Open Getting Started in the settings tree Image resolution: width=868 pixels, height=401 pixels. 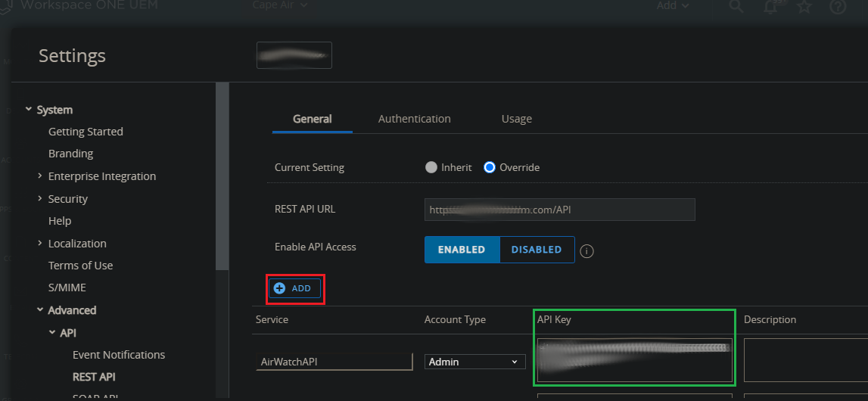[86, 132]
